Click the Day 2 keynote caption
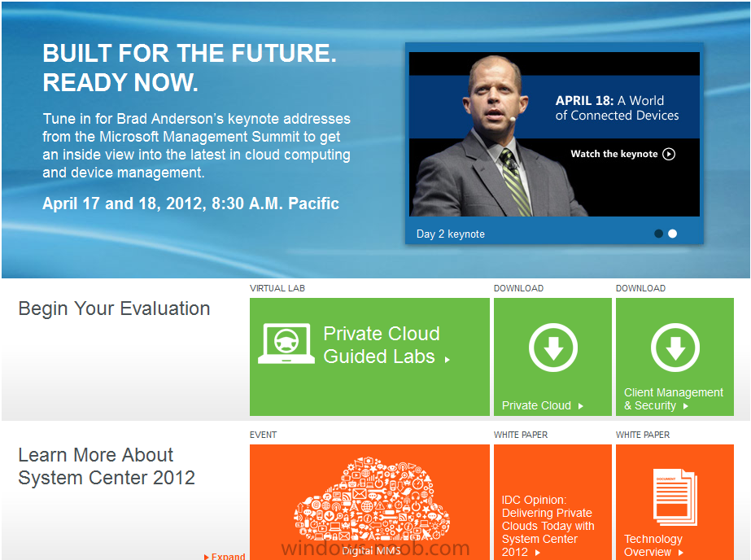Image resolution: width=751 pixels, height=560 pixels. (x=450, y=234)
